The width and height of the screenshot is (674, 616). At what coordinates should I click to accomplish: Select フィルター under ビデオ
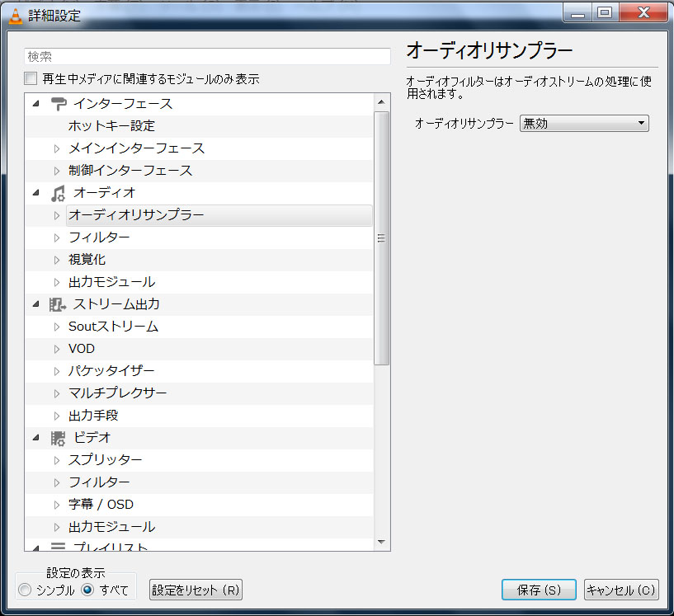(x=99, y=482)
